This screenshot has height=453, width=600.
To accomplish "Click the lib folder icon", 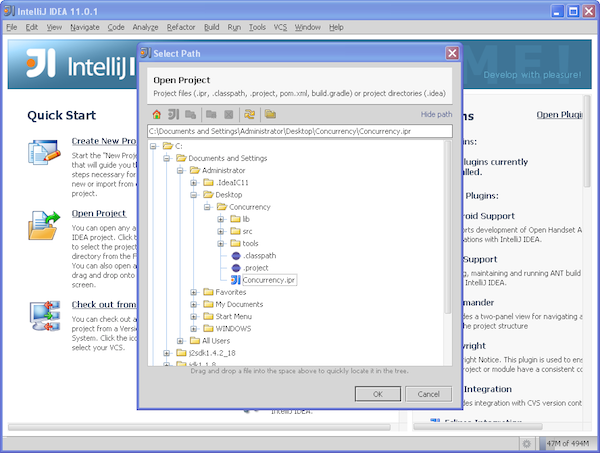I will (235, 219).
